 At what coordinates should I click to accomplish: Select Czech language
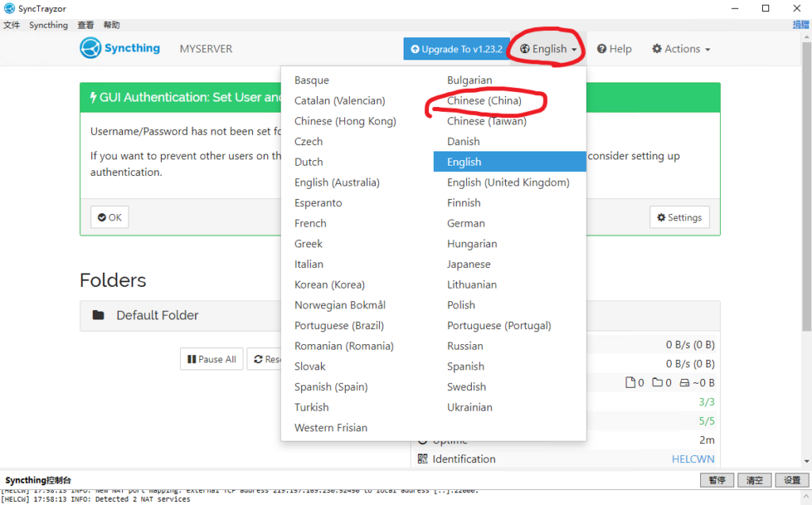click(308, 141)
